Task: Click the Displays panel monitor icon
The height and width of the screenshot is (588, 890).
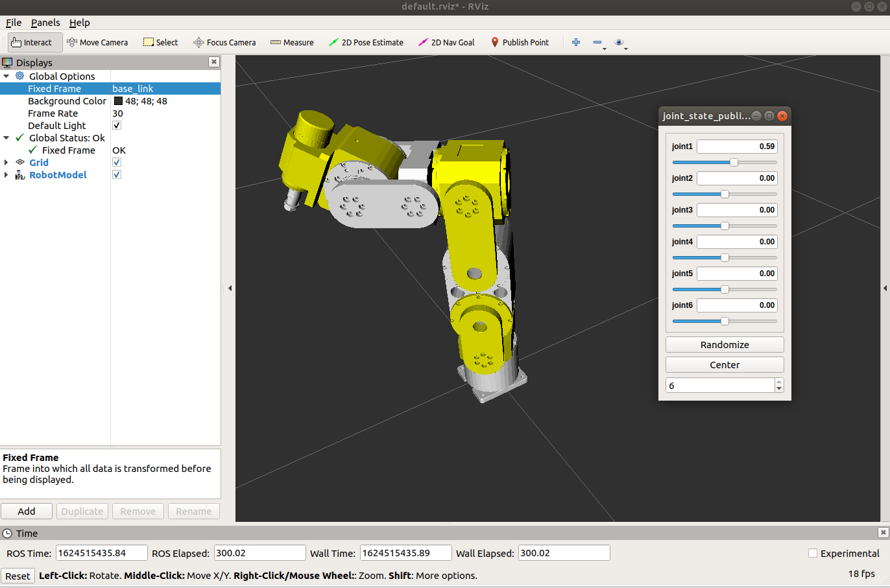Action: click(7, 62)
